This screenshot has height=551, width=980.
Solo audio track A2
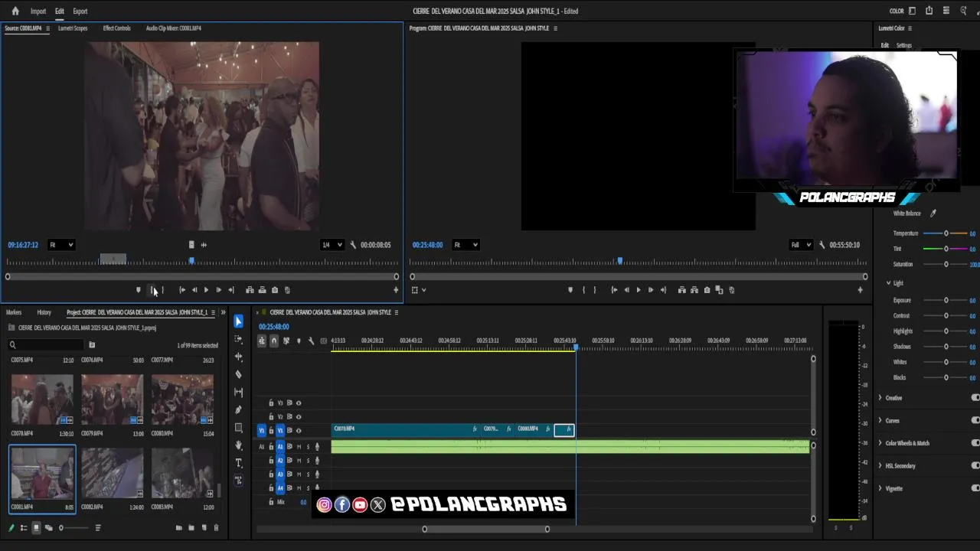pos(308,461)
